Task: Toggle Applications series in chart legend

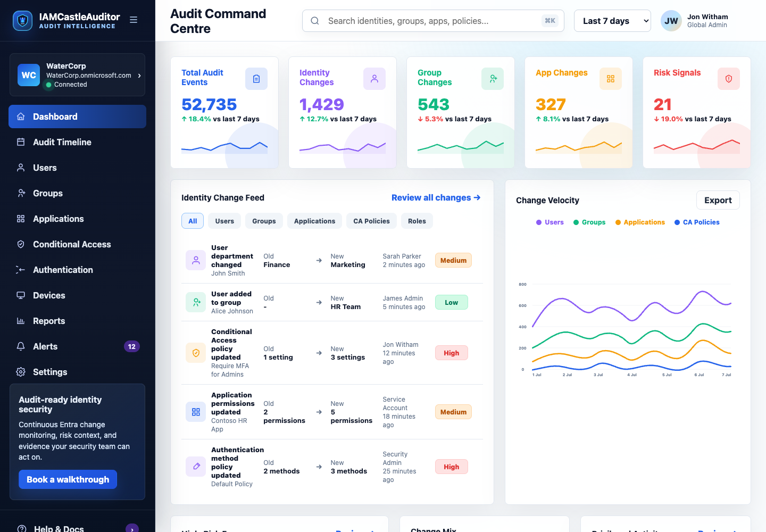Action: [640, 222]
